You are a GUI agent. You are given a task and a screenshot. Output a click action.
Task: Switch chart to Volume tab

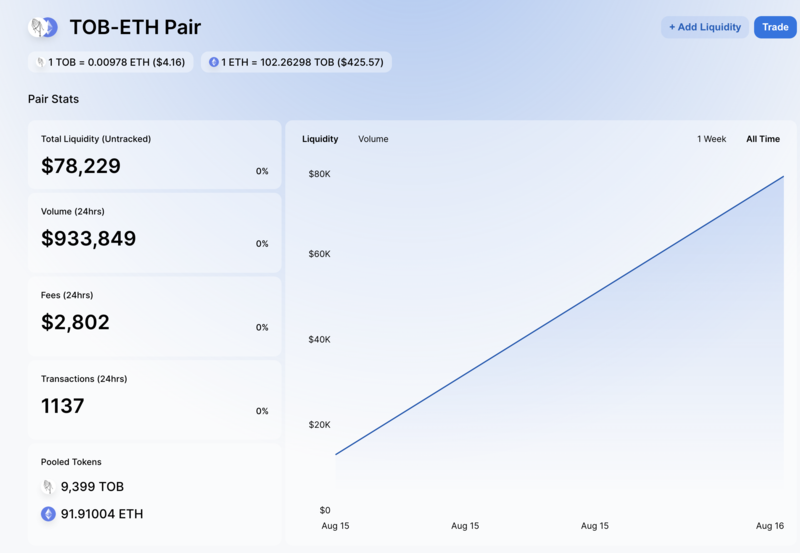[x=373, y=139]
